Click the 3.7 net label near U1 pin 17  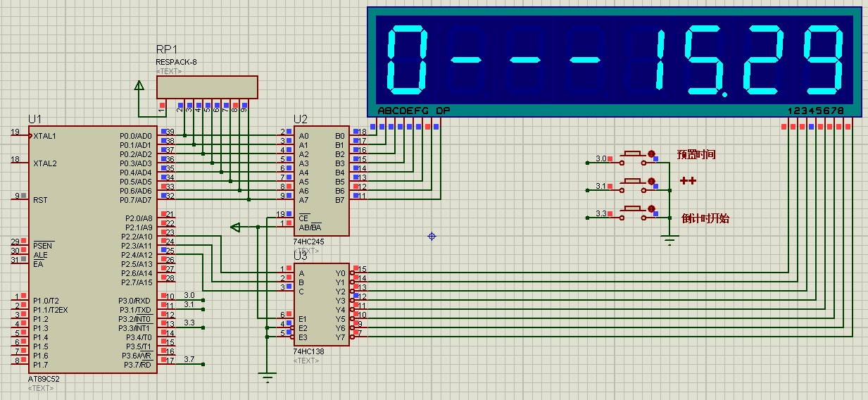pyautogui.click(x=189, y=359)
